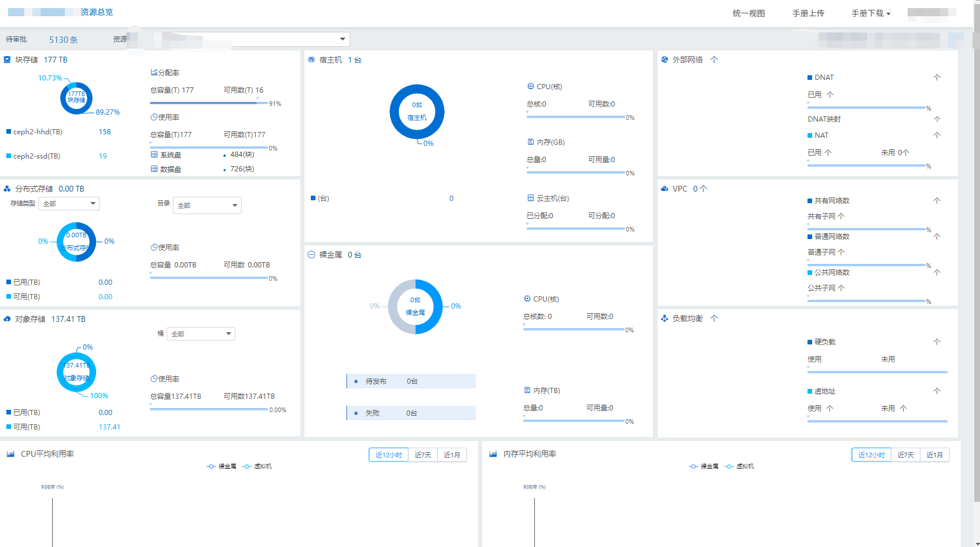
Task: Click the VPC cloud icon
Action: [665, 189]
